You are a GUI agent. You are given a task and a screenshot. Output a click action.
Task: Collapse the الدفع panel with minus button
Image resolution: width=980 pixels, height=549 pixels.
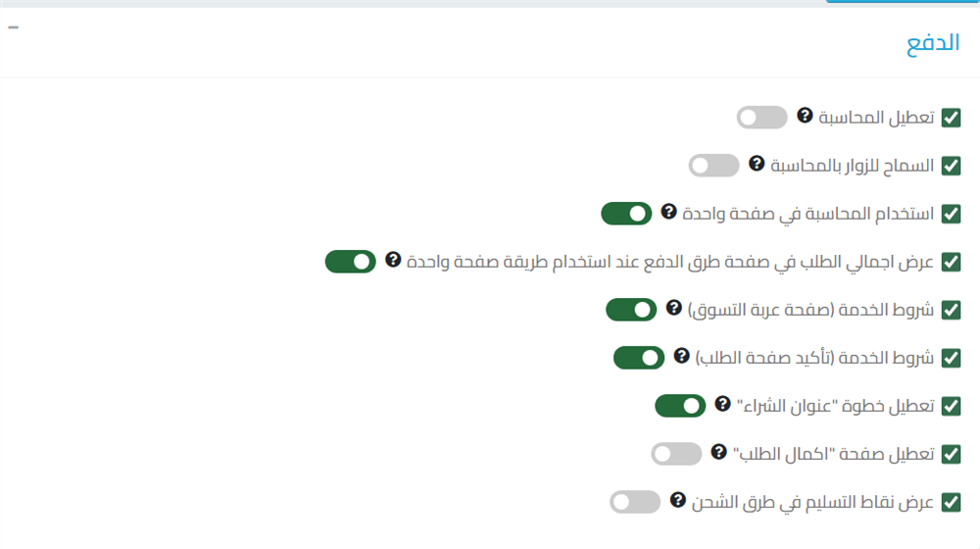[13, 26]
